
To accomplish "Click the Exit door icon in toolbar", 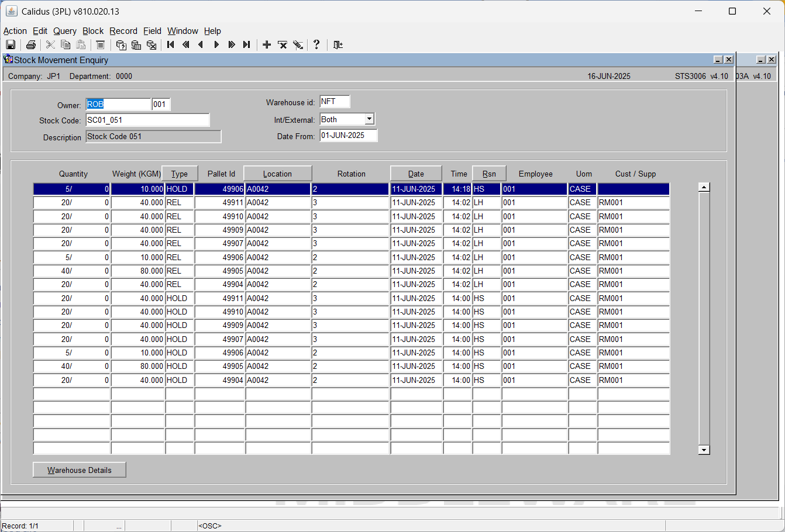I will coord(338,45).
